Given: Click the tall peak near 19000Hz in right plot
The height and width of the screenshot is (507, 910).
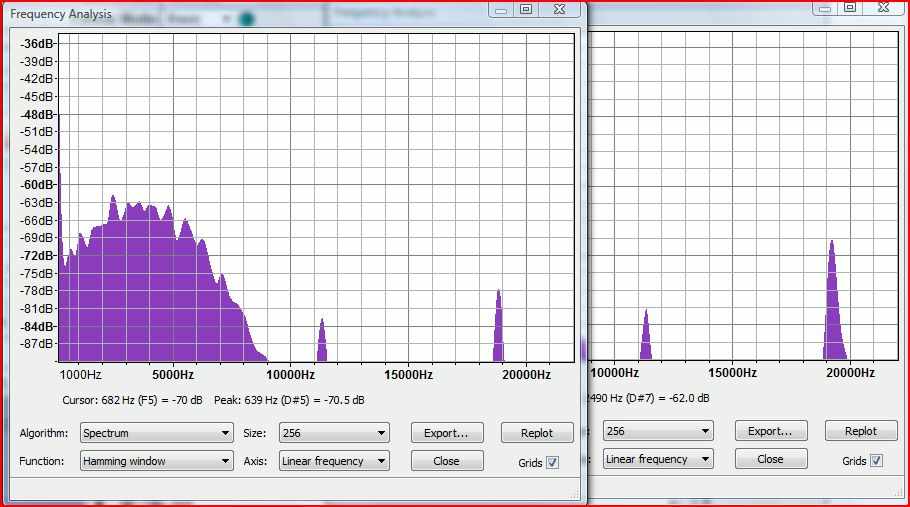Looking at the screenshot, I should click(x=834, y=300).
